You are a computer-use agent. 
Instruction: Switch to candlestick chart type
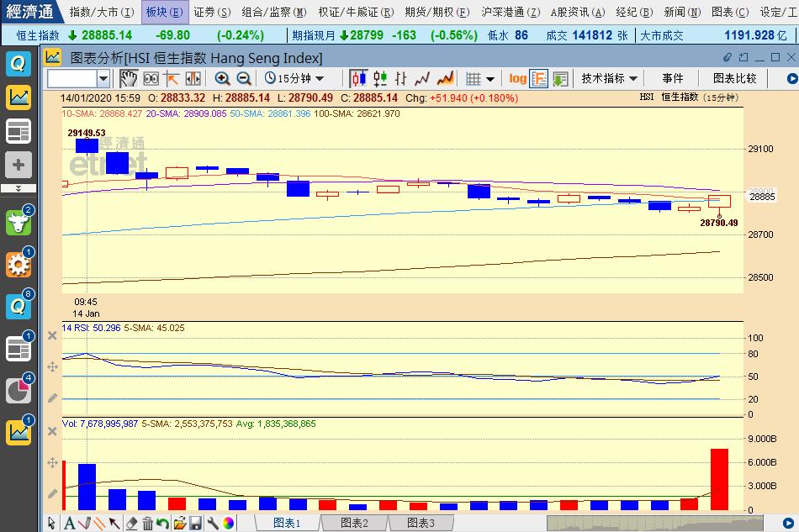click(358, 78)
